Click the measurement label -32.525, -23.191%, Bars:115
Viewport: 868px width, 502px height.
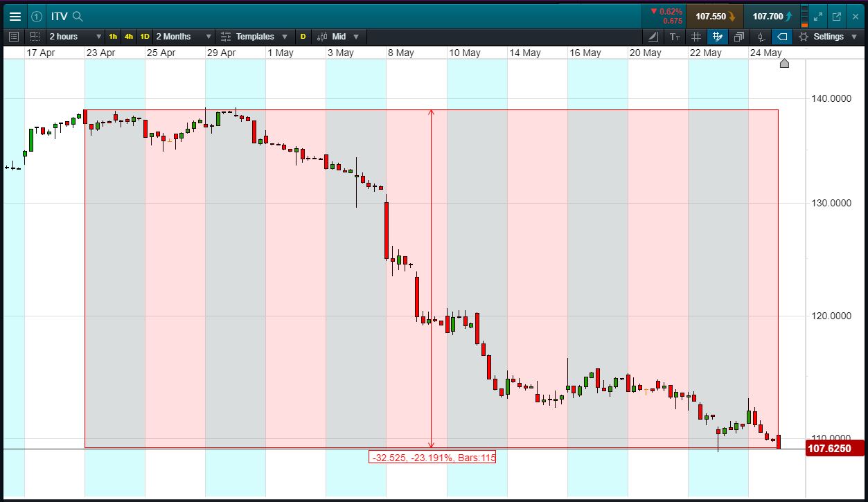click(x=432, y=458)
